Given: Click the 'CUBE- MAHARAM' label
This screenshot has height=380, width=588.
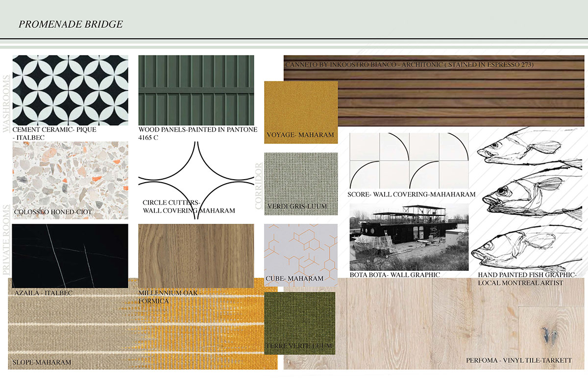Looking at the screenshot, I should click(294, 279).
